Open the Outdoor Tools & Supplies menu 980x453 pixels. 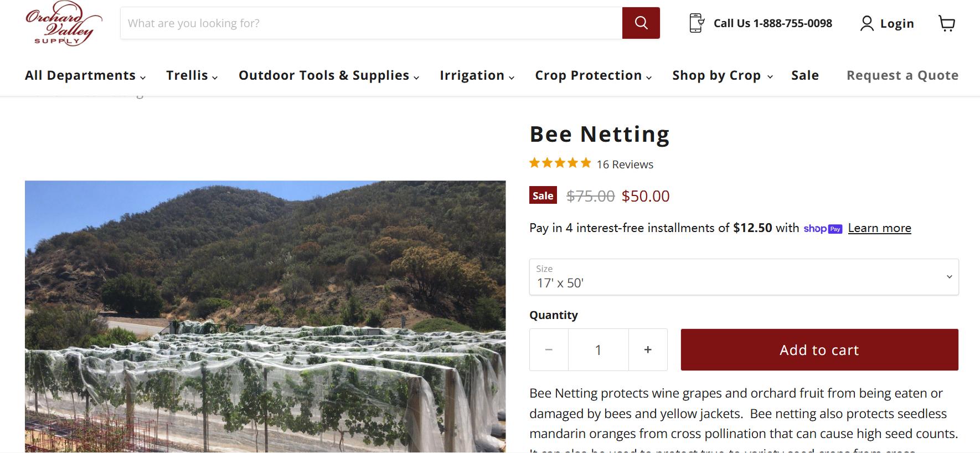(328, 75)
